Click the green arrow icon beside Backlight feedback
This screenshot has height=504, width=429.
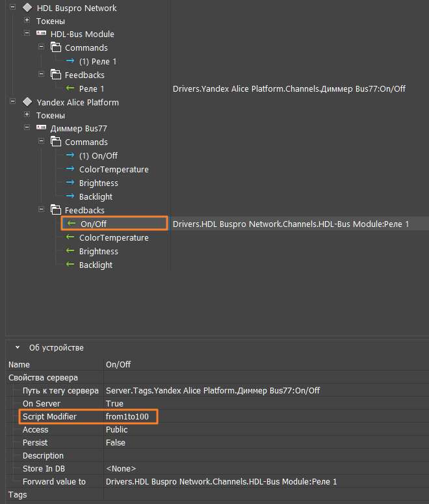pos(71,265)
